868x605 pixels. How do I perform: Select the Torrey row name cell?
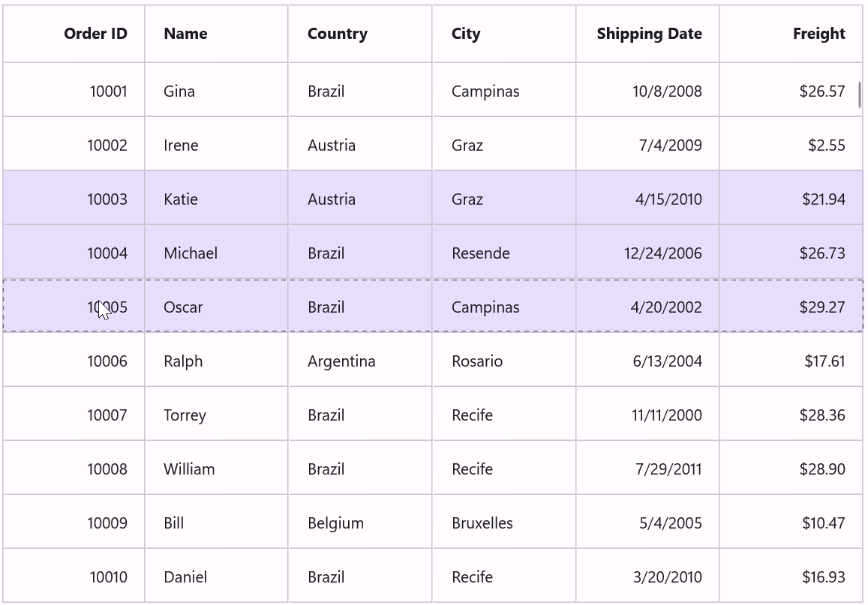tap(217, 415)
